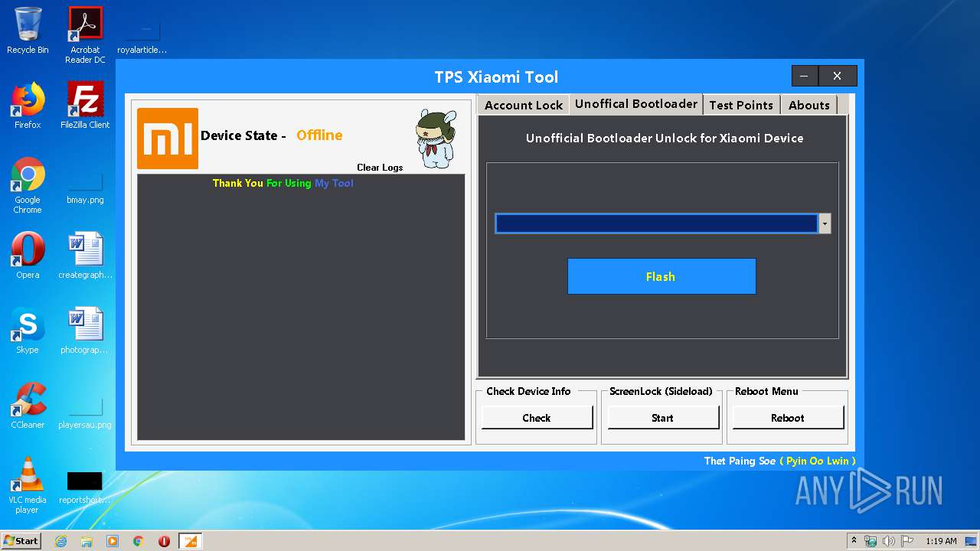This screenshot has width=980, height=551.
Task: Open Skype desktop shortcut
Action: 28,331
